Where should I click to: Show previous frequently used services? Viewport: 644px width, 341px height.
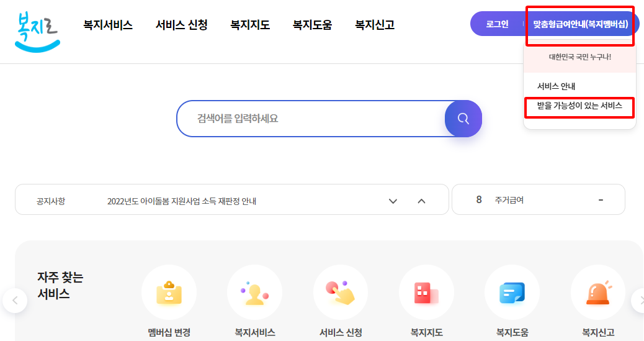[x=15, y=301]
